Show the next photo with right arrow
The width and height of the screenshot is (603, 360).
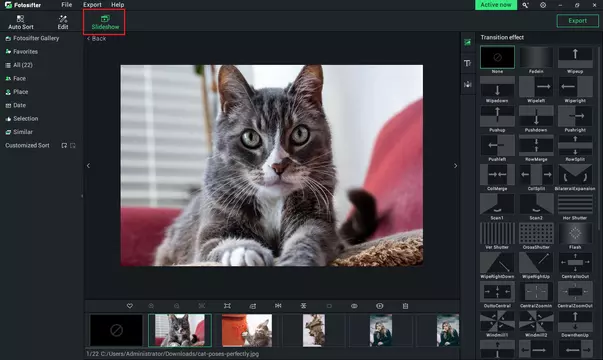pos(455,166)
